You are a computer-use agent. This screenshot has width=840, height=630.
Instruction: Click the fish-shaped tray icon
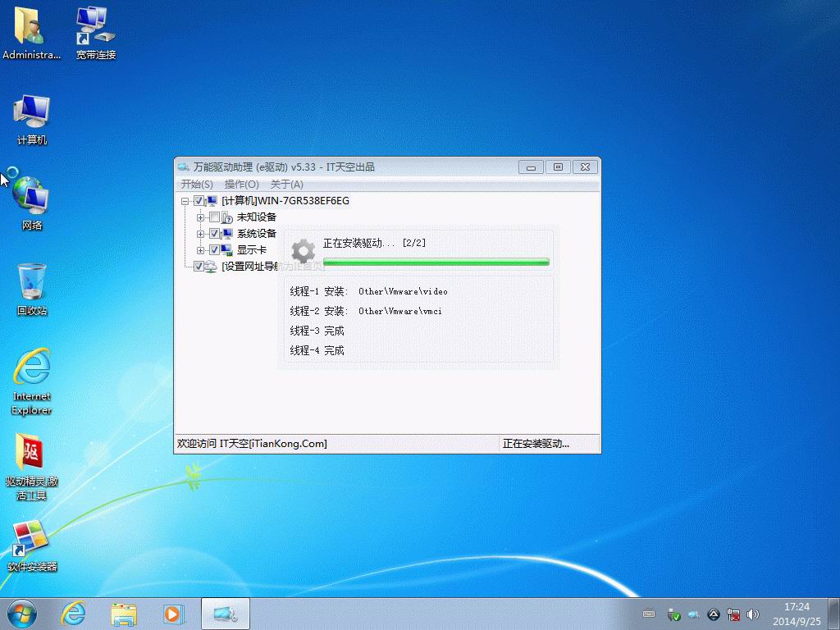694,614
